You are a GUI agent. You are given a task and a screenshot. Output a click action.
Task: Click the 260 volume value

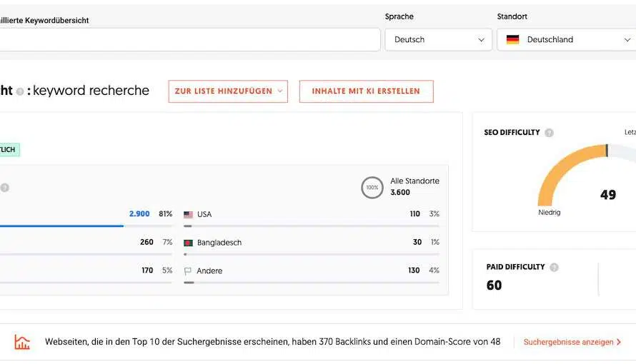point(146,242)
